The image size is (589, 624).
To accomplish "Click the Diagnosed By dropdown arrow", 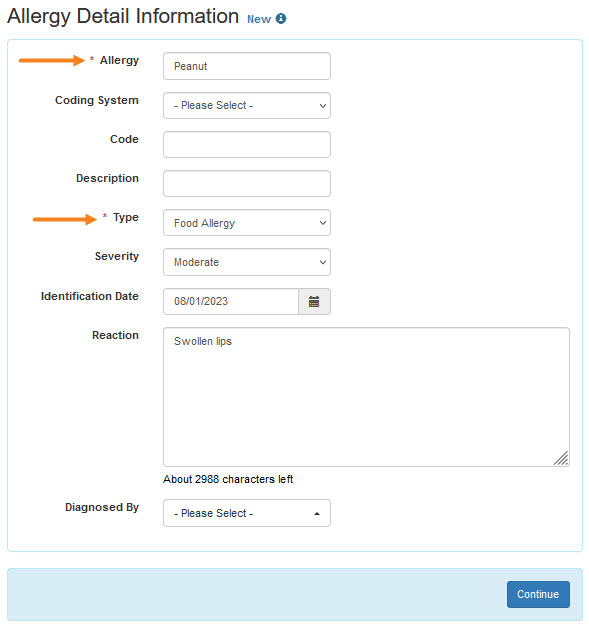I will tap(317, 514).
